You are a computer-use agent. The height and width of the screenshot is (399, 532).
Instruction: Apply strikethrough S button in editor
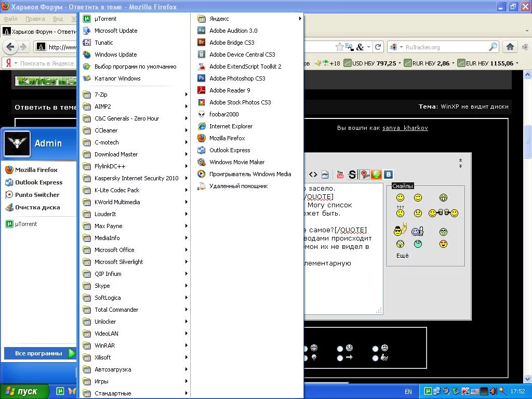tap(352, 175)
